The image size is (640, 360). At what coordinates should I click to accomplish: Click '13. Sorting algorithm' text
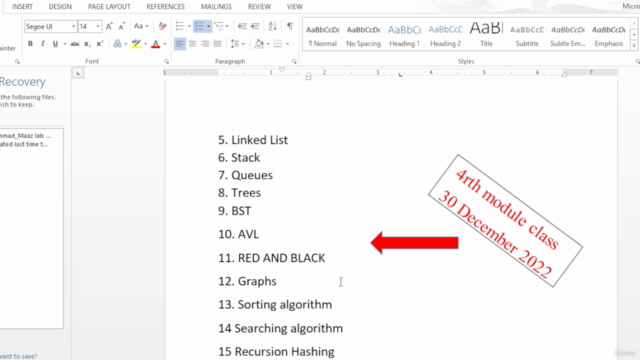pos(275,304)
